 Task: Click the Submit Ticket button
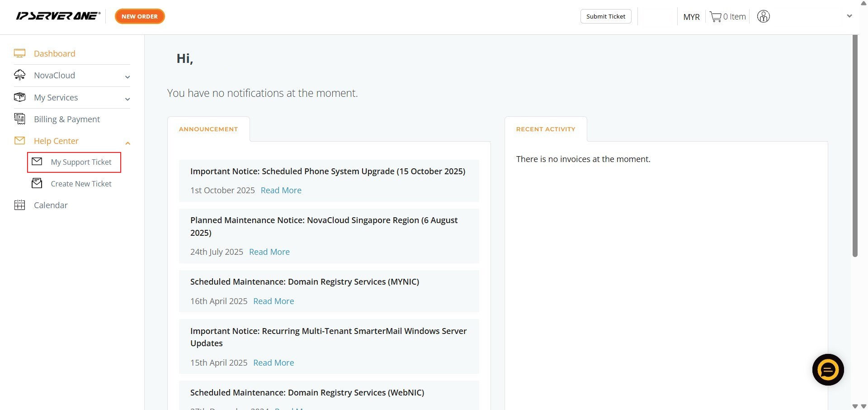606,16
